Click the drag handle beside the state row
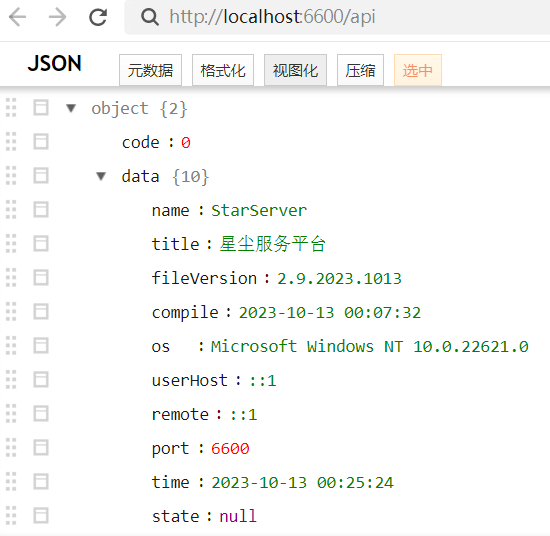 pos(11,516)
